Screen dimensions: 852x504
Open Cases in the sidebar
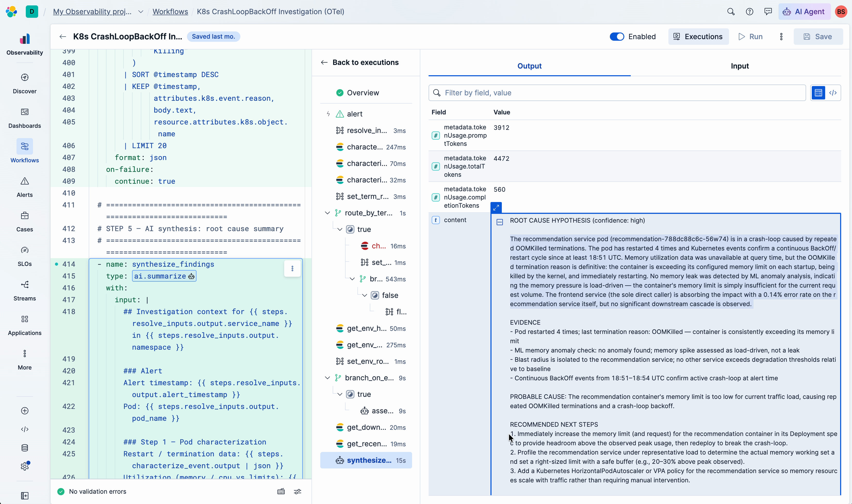pyautogui.click(x=24, y=222)
